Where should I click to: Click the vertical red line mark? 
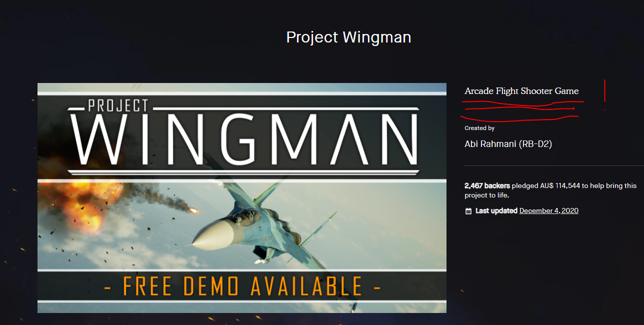click(604, 90)
